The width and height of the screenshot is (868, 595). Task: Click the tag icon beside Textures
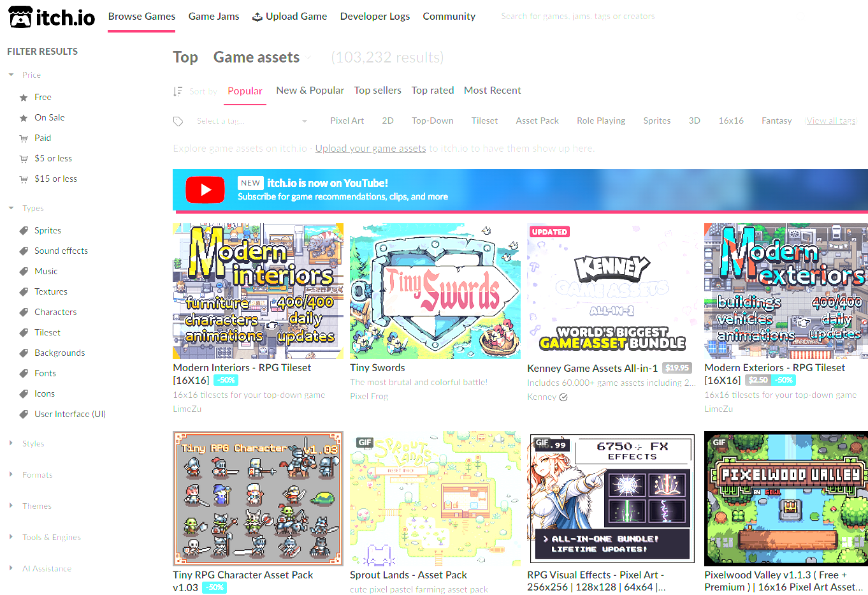(24, 292)
